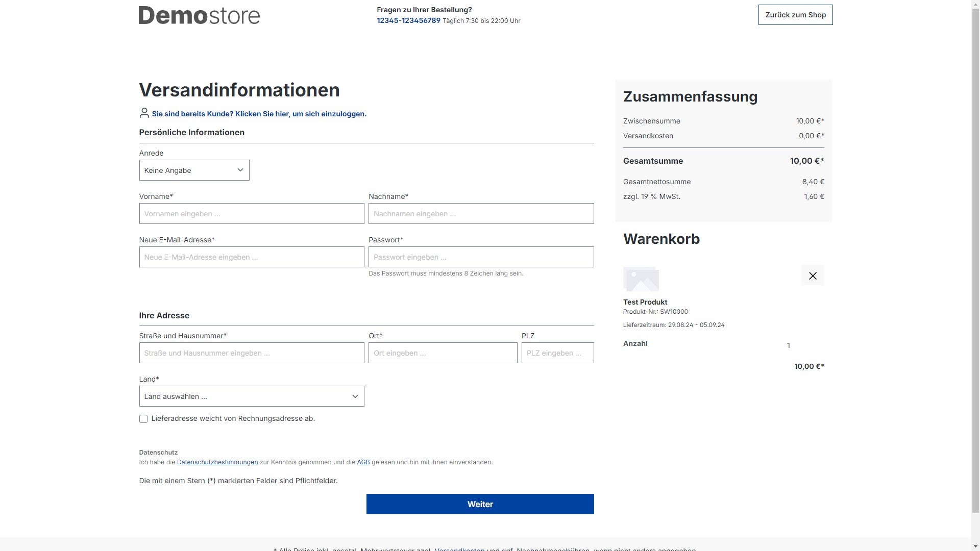Open the Datenschutzbestimmungen link

217,462
